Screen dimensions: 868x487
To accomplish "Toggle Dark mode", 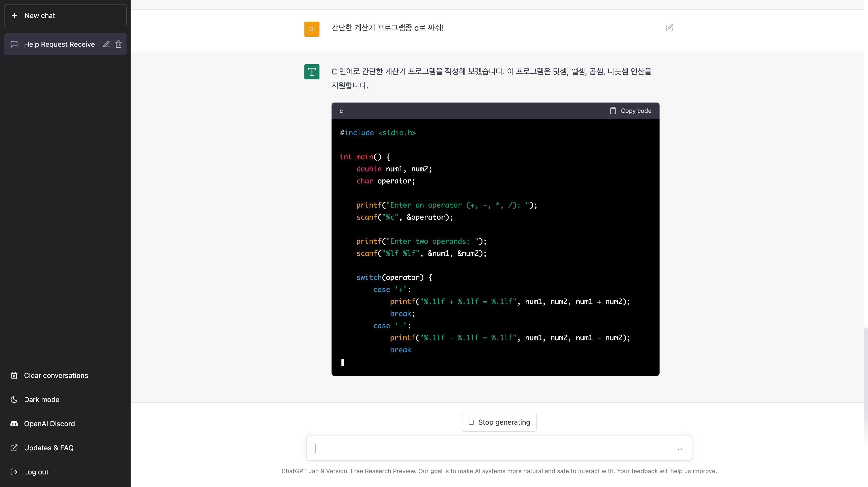I will point(65,399).
